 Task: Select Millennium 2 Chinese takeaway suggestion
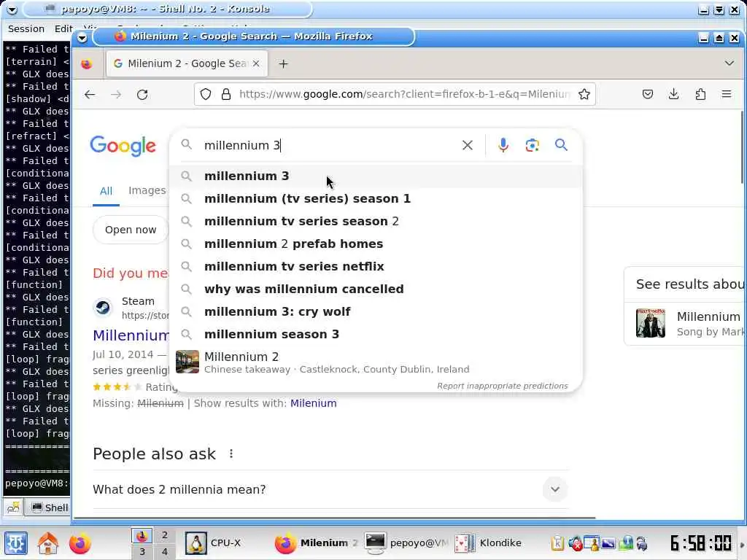[376, 362]
